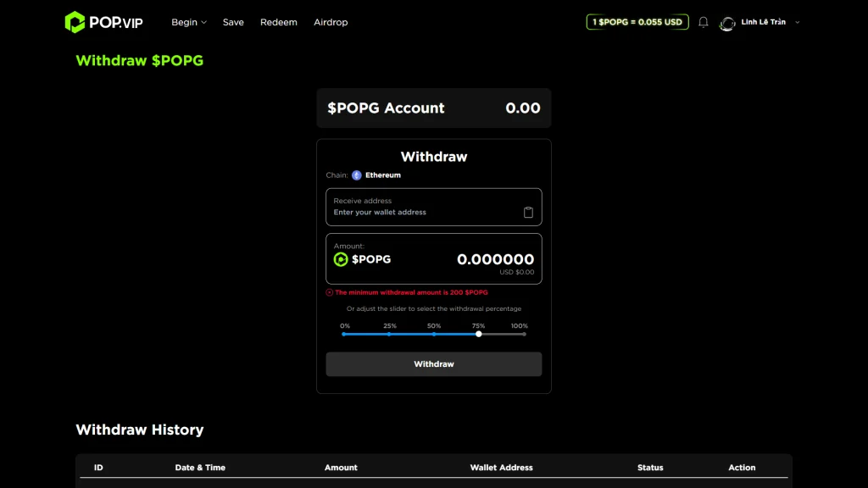This screenshot has height=488, width=868.
Task: Select the 50% slider mark
Action: pyautogui.click(x=434, y=334)
